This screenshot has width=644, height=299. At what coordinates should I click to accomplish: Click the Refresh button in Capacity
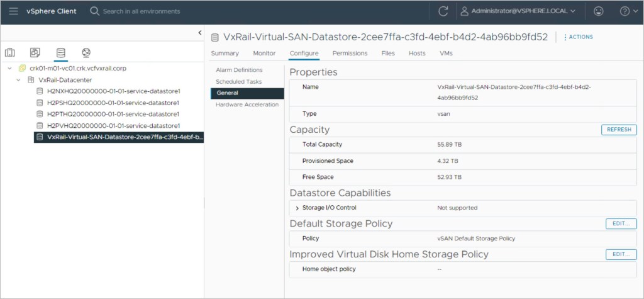coord(619,130)
